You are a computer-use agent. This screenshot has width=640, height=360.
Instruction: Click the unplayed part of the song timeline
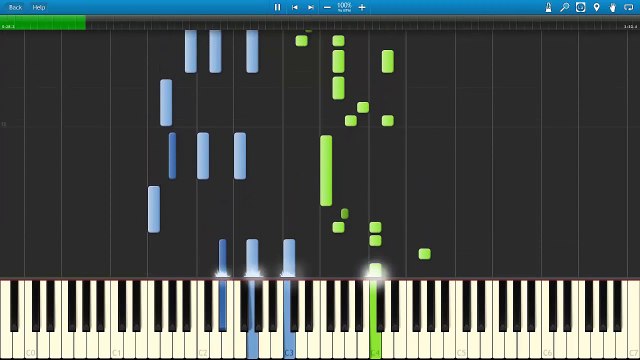pyautogui.click(x=362, y=22)
